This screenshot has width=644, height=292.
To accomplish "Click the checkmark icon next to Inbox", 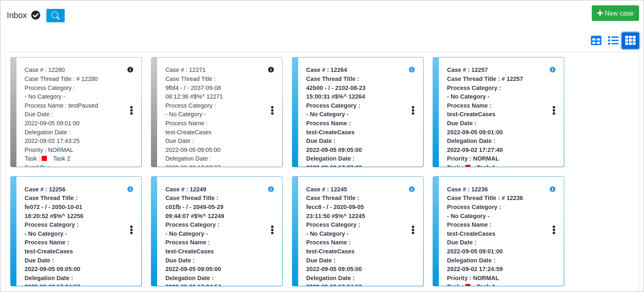I will pyautogui.click(x=36, y=15).
